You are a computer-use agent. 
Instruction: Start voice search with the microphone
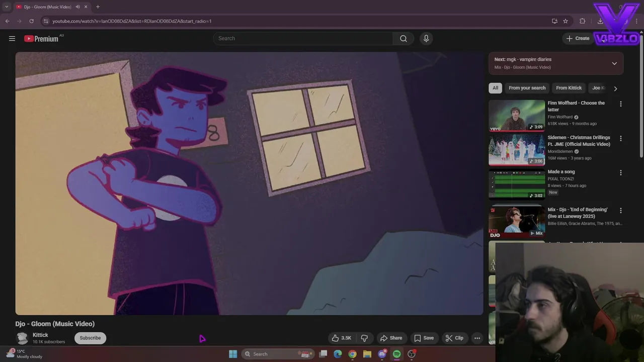click(426, 39)
